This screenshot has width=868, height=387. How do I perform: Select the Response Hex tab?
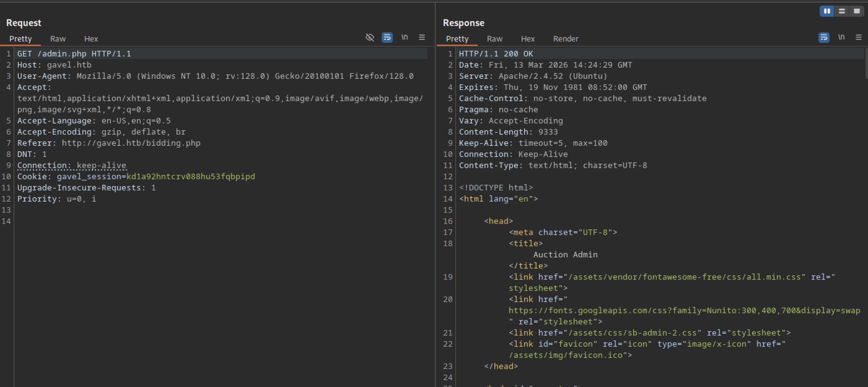tap(528, 39)
